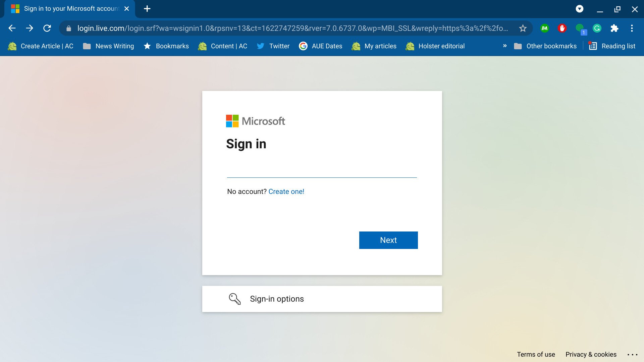Open Privacy & cookies
Viewport: 644px width, 362px height.
591,354
